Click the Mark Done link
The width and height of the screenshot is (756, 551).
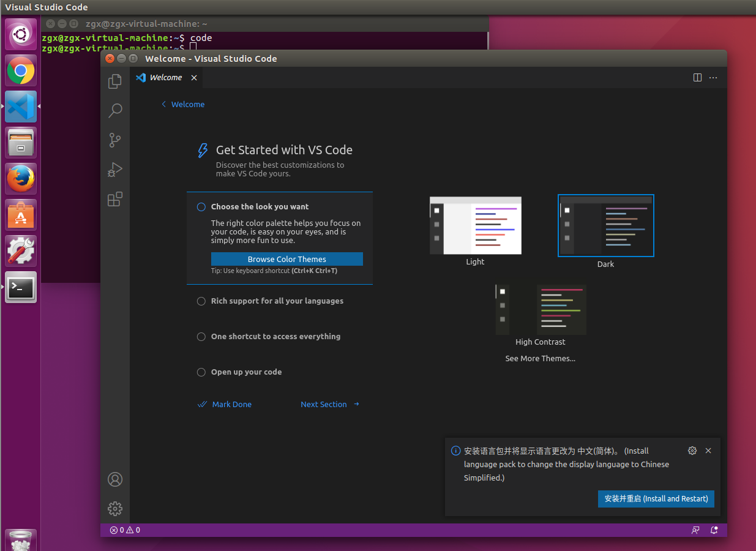[225, 404]
